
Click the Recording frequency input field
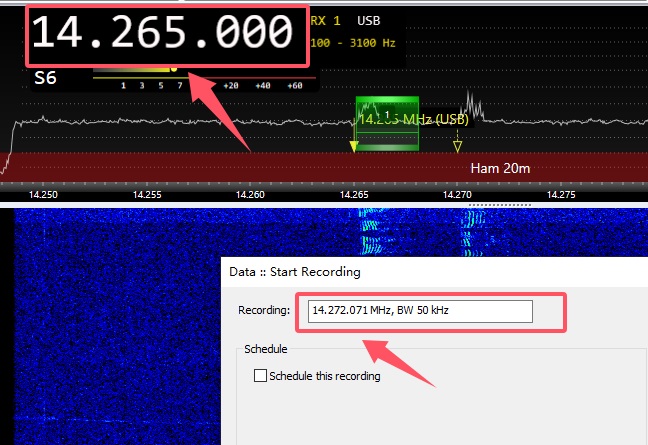click(420, 311)
